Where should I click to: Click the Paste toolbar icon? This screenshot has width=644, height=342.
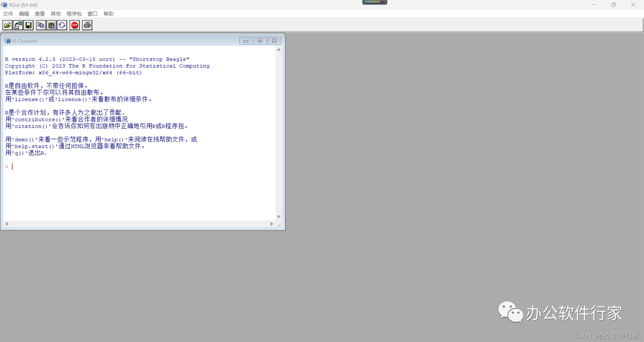pos(52,25)
